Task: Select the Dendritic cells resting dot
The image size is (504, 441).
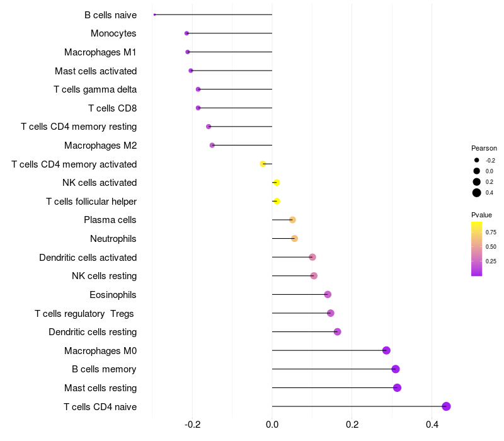Action: [337, 332]
